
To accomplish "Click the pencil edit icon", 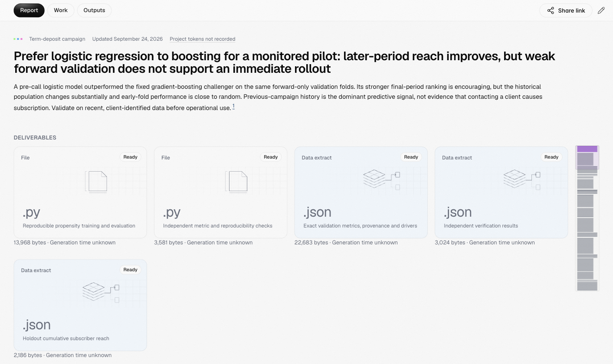I will [x=601, y=10].
